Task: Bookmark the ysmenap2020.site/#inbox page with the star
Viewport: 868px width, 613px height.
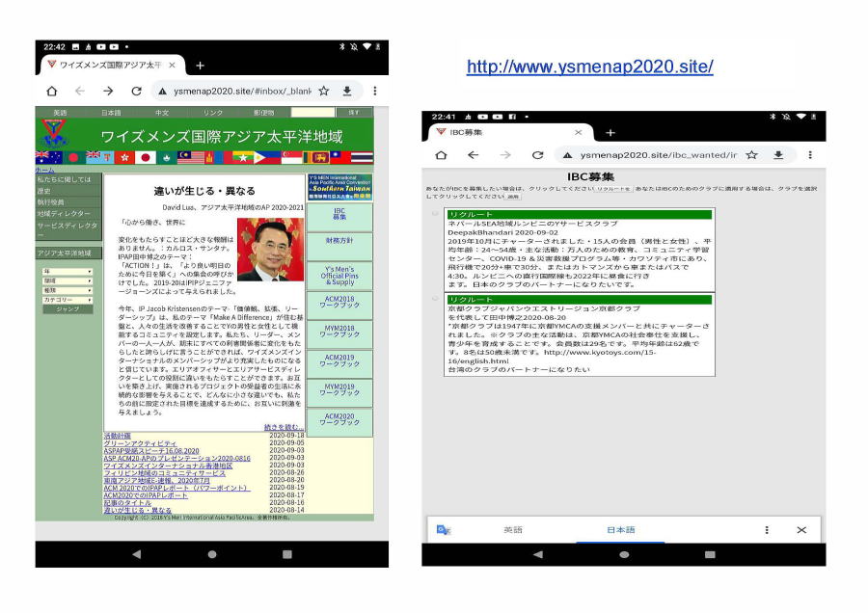Action: [x=324, y=91]
